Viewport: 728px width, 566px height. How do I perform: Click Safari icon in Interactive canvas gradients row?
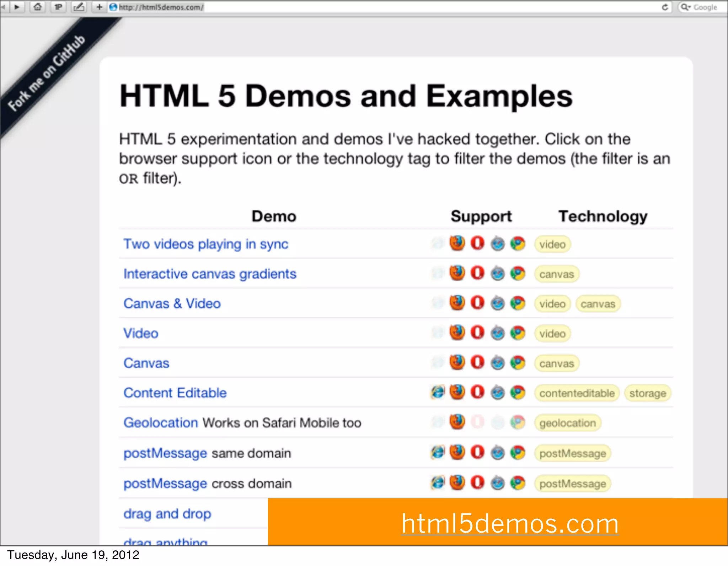pos(498,274)
